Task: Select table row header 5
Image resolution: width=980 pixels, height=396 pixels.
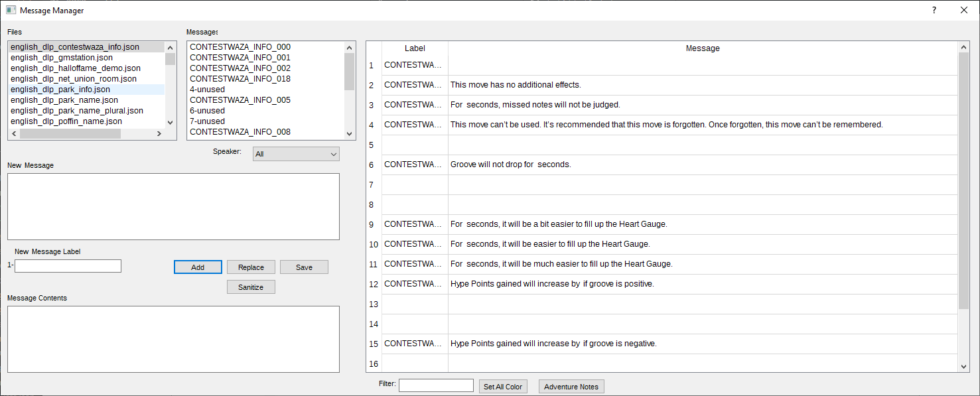Action: [x=374, y=145]
